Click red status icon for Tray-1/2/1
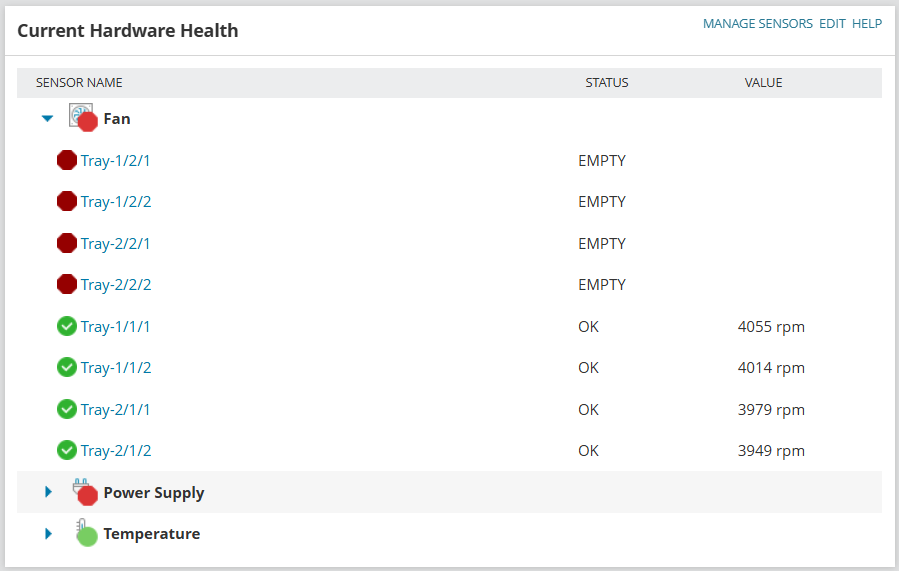The width and height of the screenshot is (899, 571). [67, 160]
